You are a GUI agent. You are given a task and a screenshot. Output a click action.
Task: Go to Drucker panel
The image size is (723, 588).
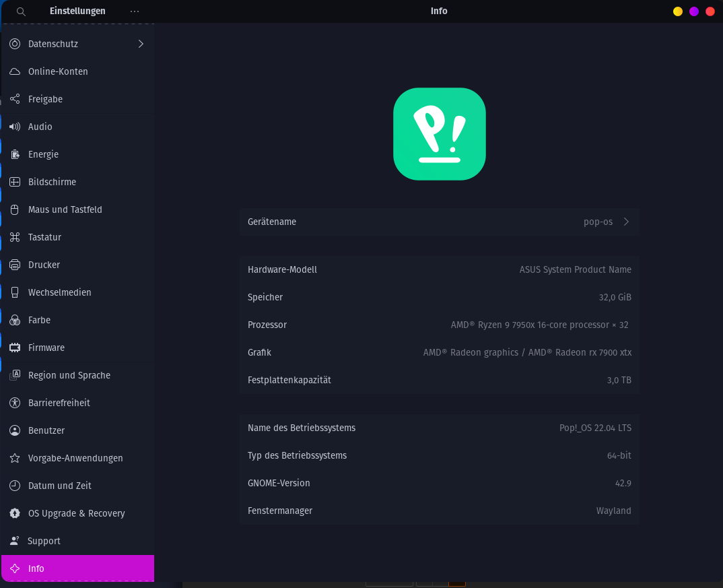78,265
